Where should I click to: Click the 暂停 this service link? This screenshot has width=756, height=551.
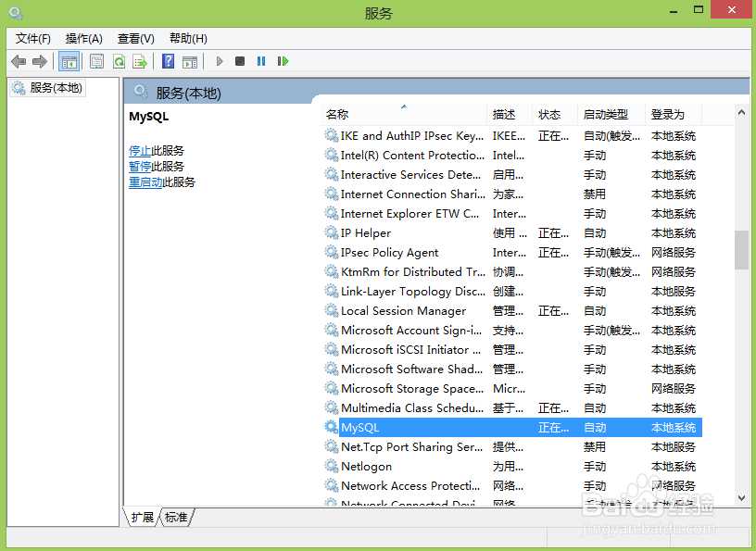coord(140,167)
